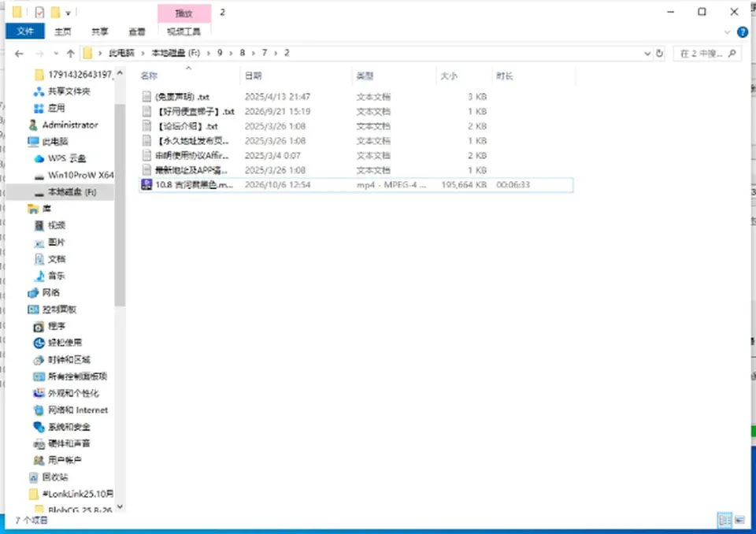This screenshot has width=756, height=534.
Task: Open the 文件 menu tab
Action: coord(25,32)
